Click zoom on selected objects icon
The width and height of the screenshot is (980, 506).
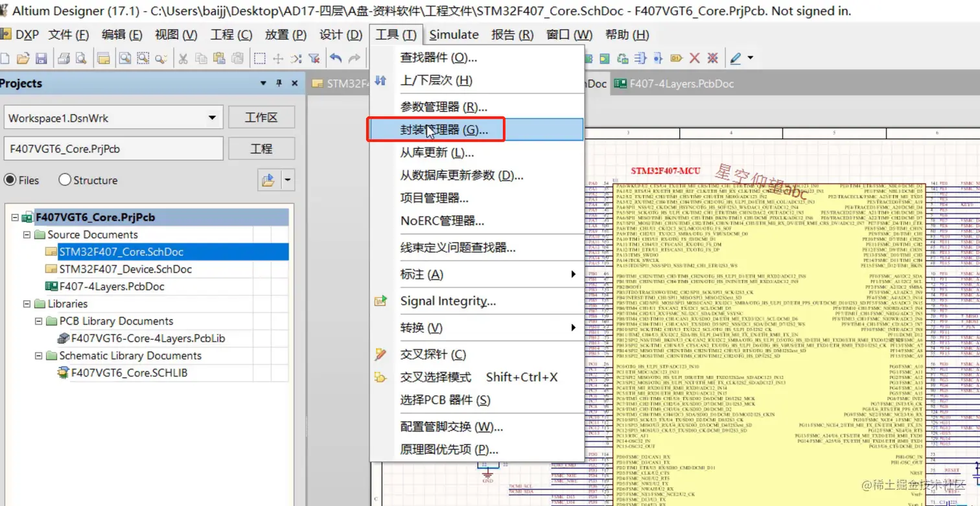(161, 58)
